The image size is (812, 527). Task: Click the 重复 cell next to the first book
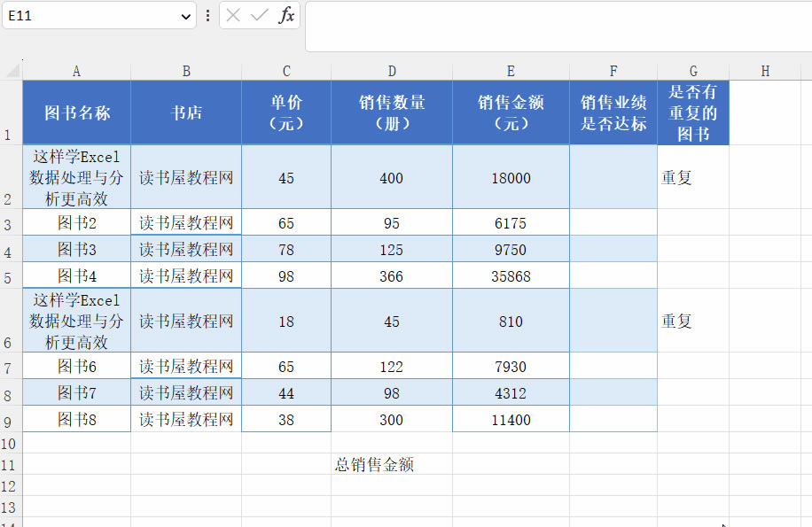(x=693, y=177)
